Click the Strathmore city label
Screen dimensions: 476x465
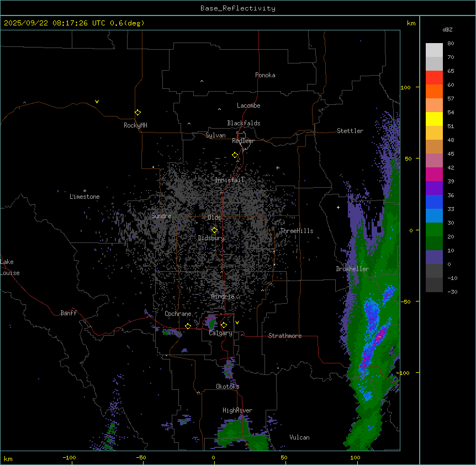(285, 336)
